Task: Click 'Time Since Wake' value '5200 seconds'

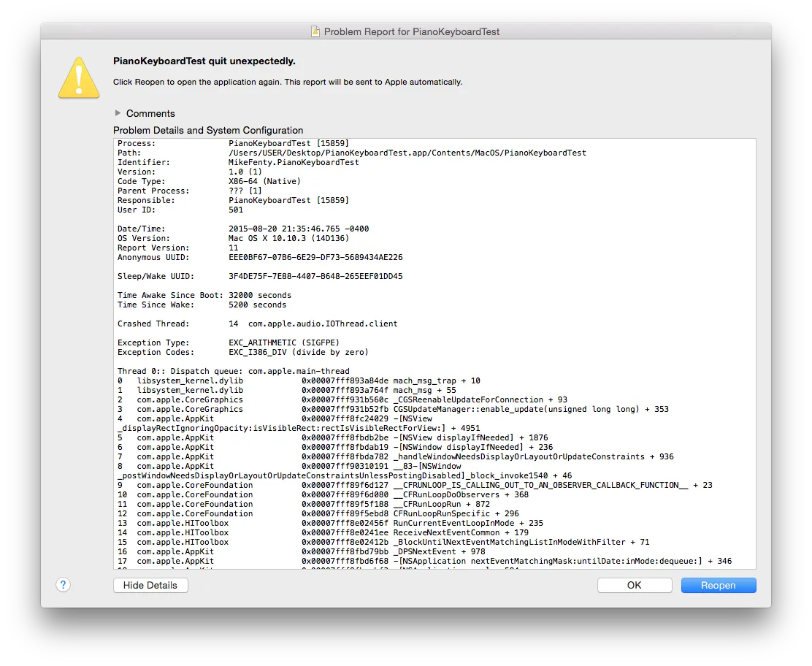Action: pos(257,305)
